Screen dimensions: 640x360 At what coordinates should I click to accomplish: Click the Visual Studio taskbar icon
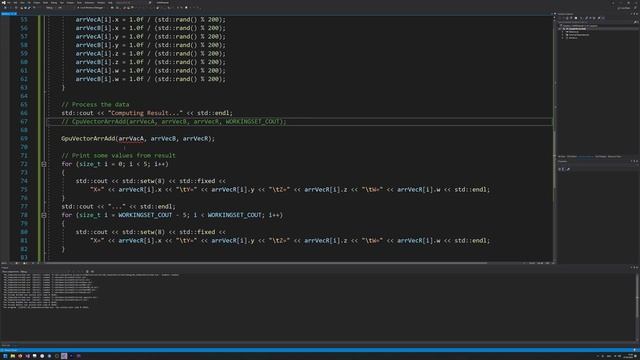28,356
